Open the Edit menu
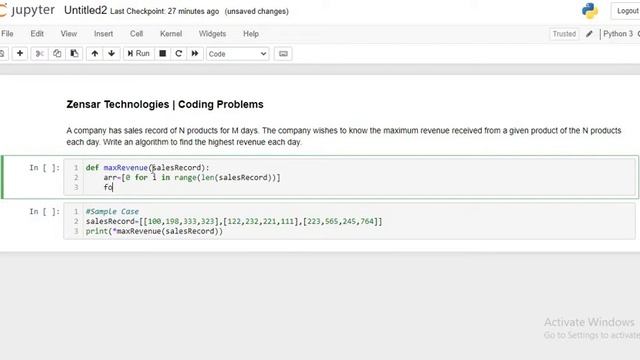Viewport: 640px width, 360px height. [x=37, y=34]
